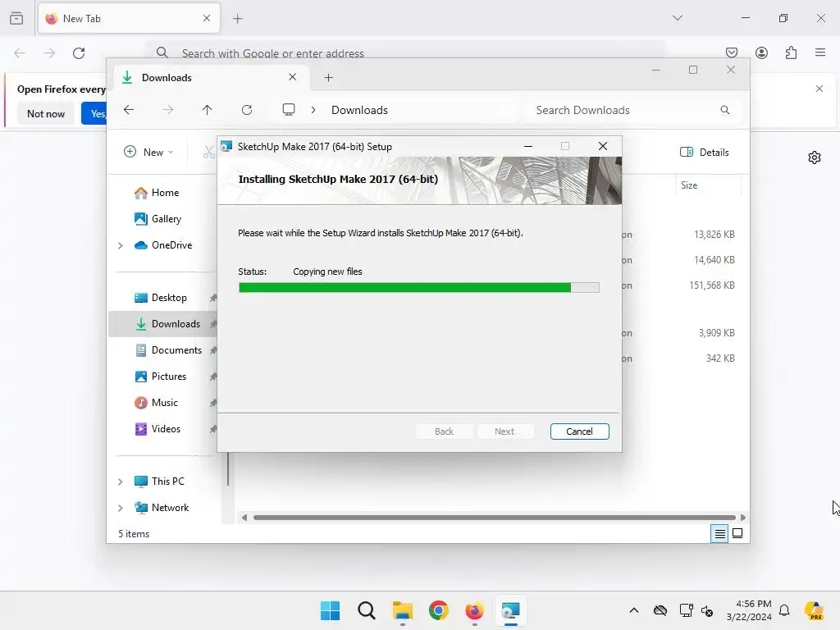The image size is (840, 630).
Task: Dismiss the Firefox notification bar
Action: click(x=819, y=89)
